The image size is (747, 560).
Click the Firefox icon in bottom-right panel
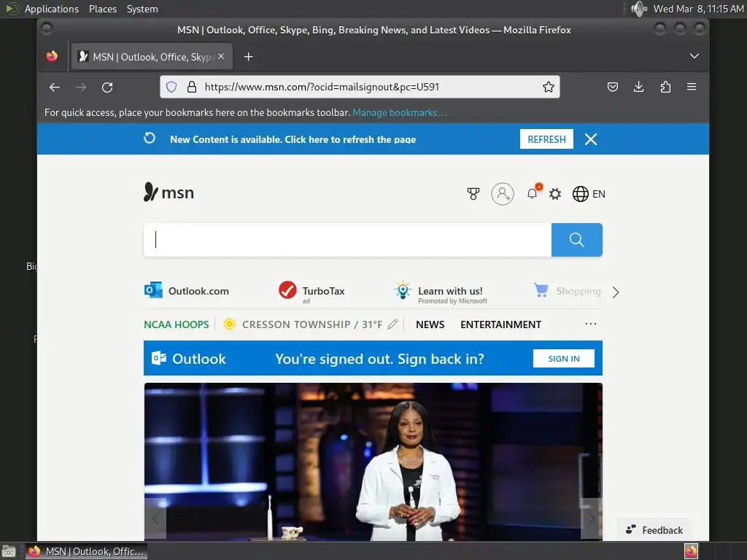[692, 551]
